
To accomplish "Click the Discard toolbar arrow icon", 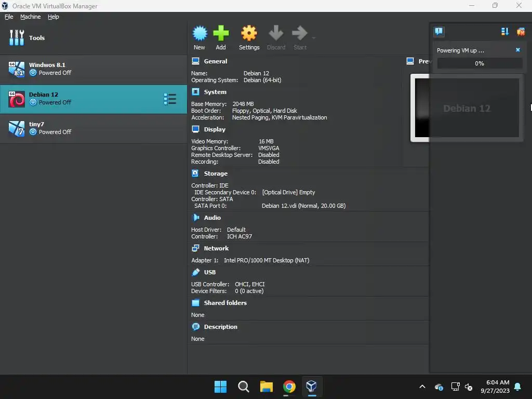I will [276, 34].
